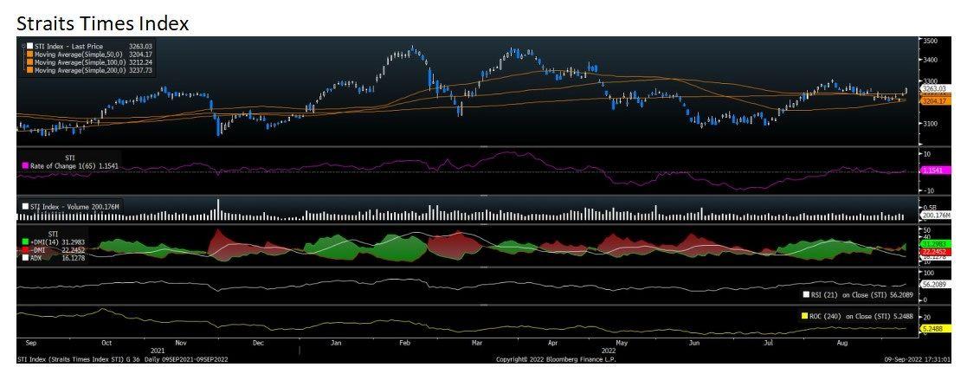
Task: Click the magenta 1.1541 axis value tag
Action: [935, 171]
